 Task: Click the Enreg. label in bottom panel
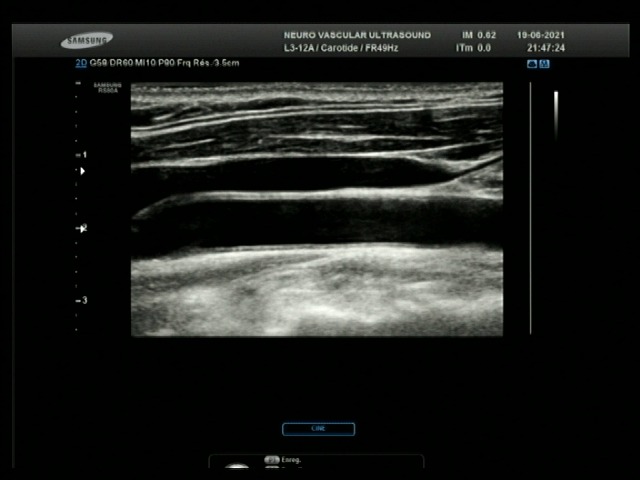291,460
